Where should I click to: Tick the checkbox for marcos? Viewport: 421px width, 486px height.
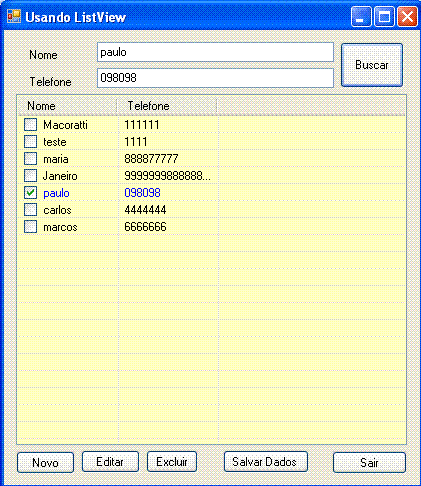pyautogui.click(x=30, y=227)
